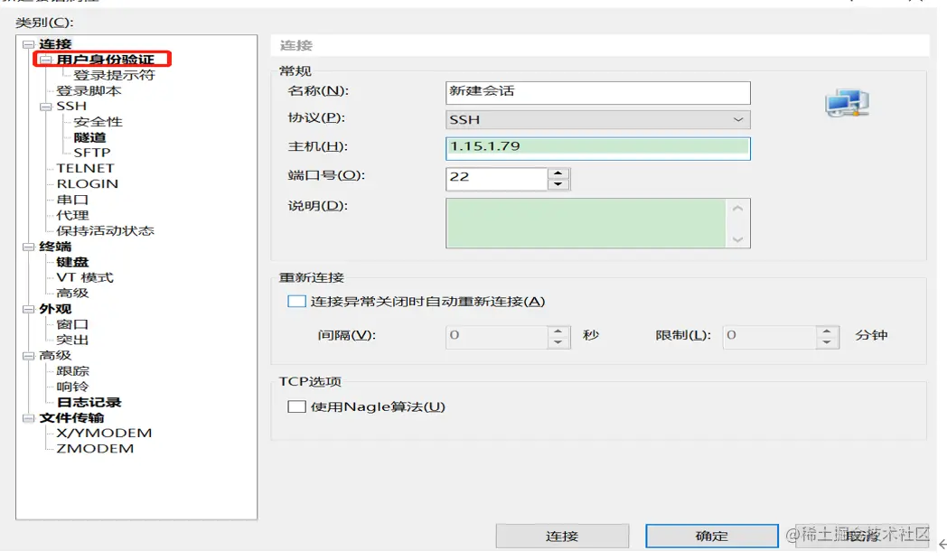Click the 说明 description text area

coord(586,223)
